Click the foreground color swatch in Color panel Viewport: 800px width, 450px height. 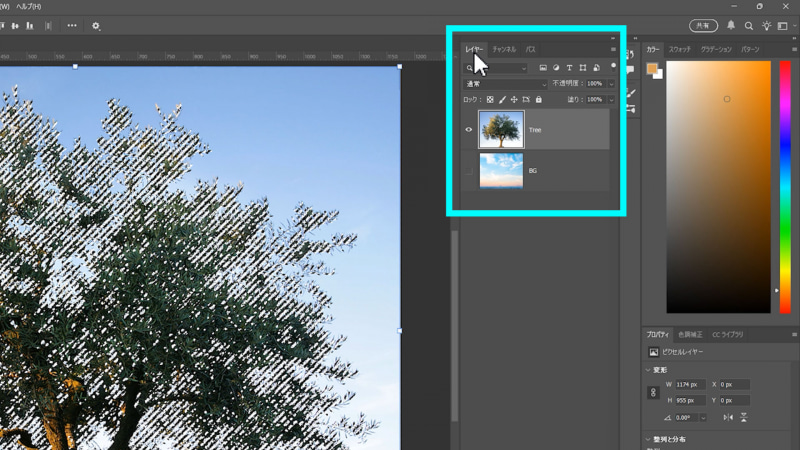click(652, 68)
